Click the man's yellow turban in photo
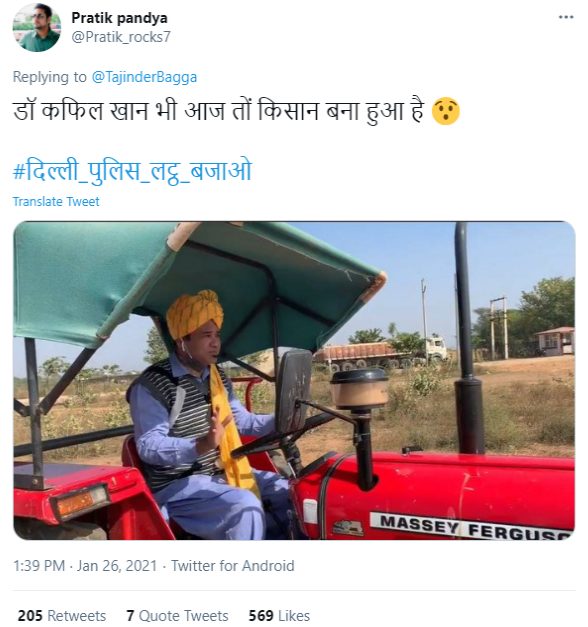 (194, 312)
